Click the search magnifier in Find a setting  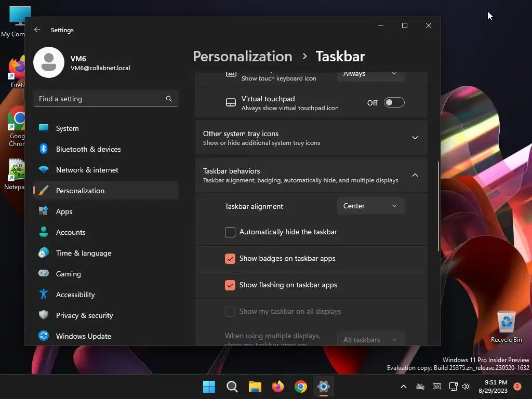click(169, 99)
